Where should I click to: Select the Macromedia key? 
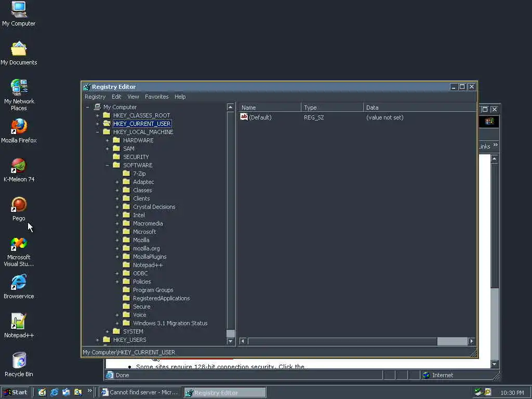tap(148, 223)
